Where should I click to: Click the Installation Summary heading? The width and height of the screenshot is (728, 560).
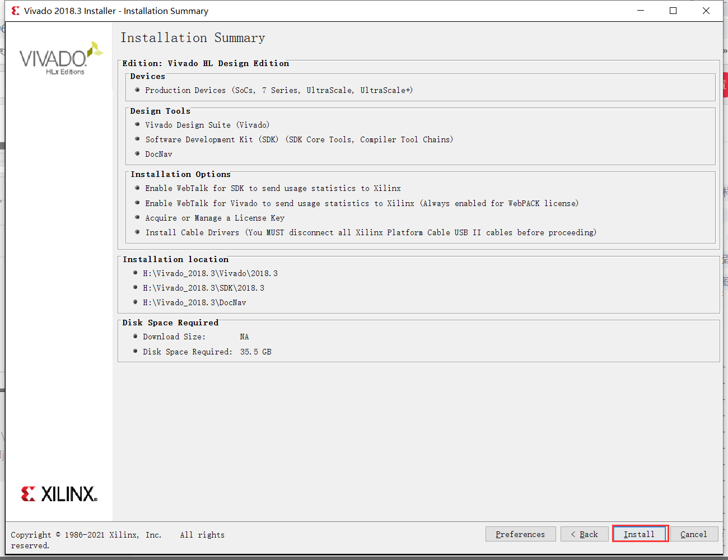(193, 38)
